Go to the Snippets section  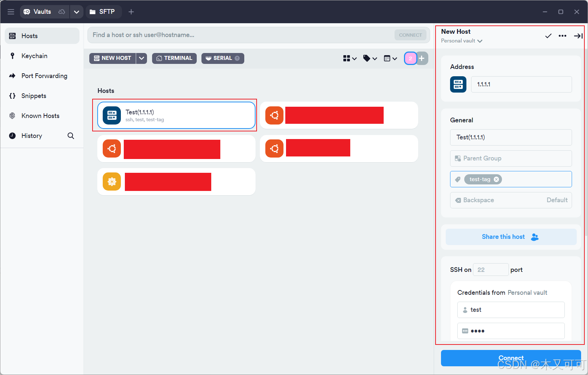click(34, 96)
